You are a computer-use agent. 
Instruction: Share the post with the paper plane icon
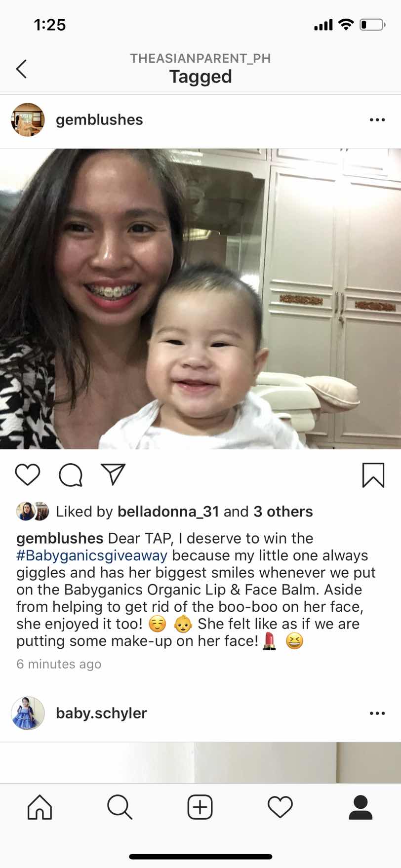(x=113, y=474)
